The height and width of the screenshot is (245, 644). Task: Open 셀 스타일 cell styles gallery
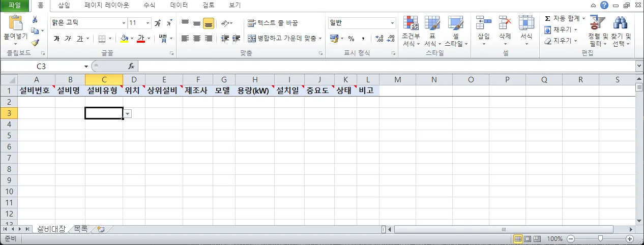(x=456, y=32)
